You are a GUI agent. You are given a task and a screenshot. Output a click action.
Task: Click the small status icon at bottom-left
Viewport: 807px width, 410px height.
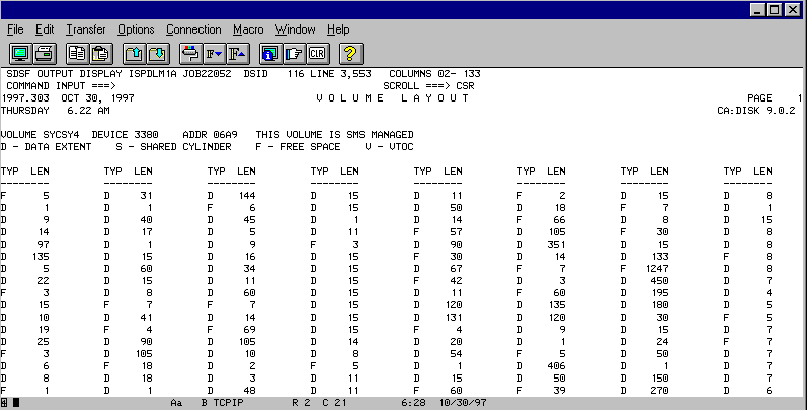point(4,403)
